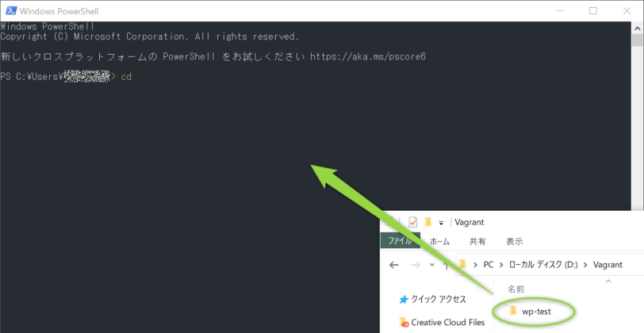Click the back arrow in Explorer
This screenshot has height=333, width=644.
(x=394, y=265)
